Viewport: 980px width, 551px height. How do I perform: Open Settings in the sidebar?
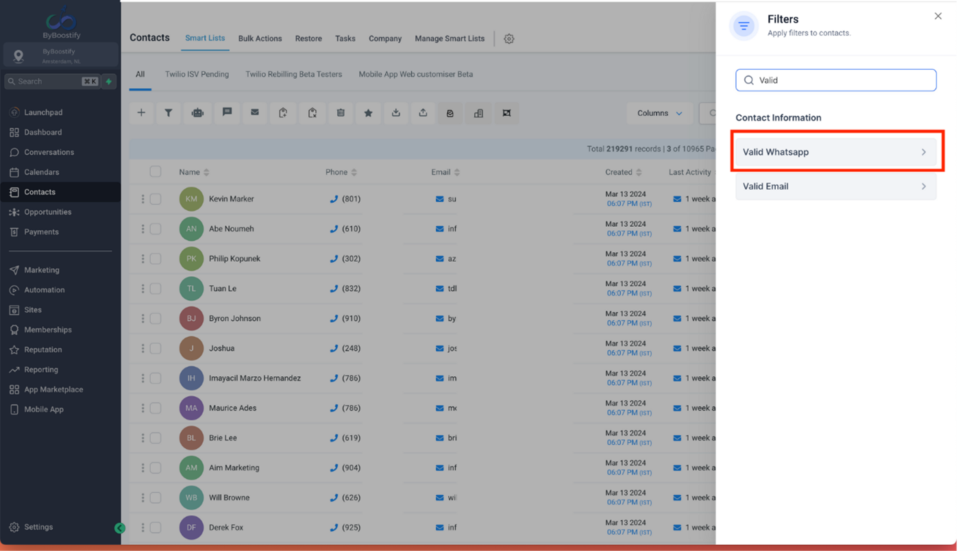click(x=38, y=527)
